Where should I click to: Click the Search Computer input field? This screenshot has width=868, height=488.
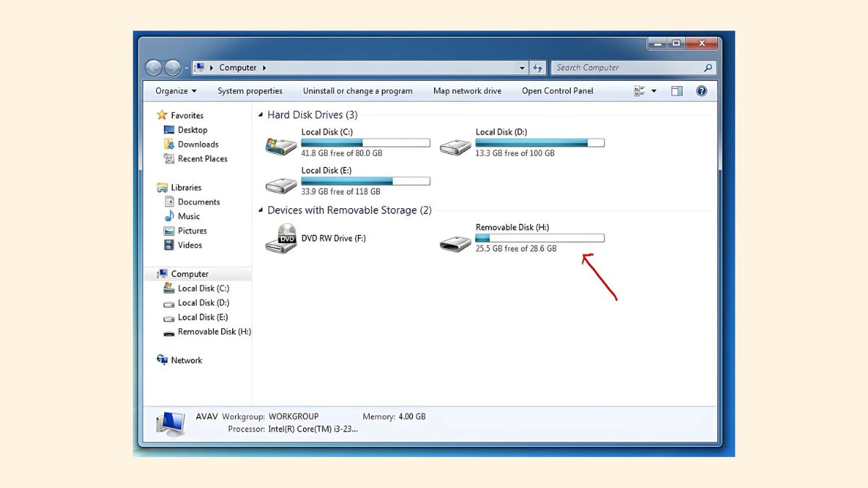click(x=626, y=68)
